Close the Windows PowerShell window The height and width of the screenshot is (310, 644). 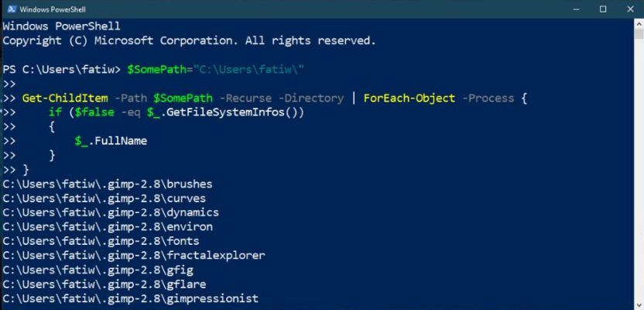(629, 9)
